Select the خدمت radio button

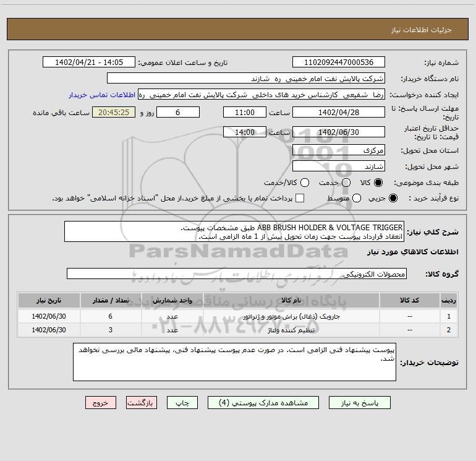(x=346, y=183)
